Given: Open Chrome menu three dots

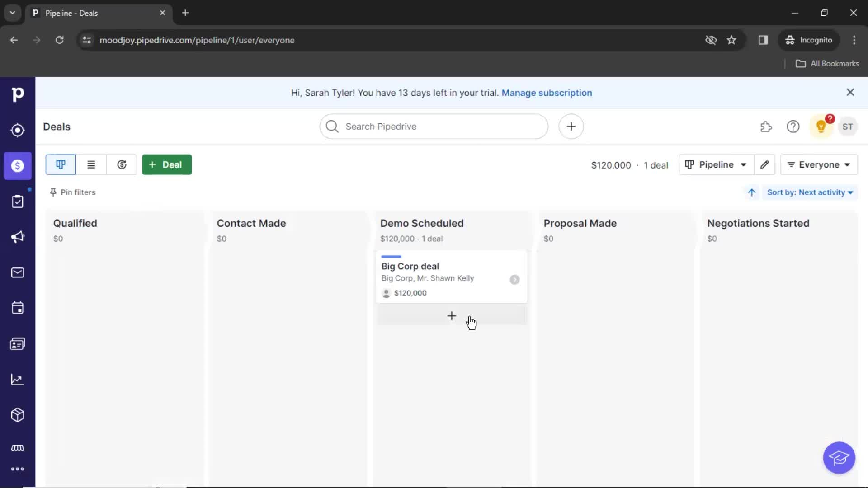Looking at the screenshot, I should tap(854, 40).
